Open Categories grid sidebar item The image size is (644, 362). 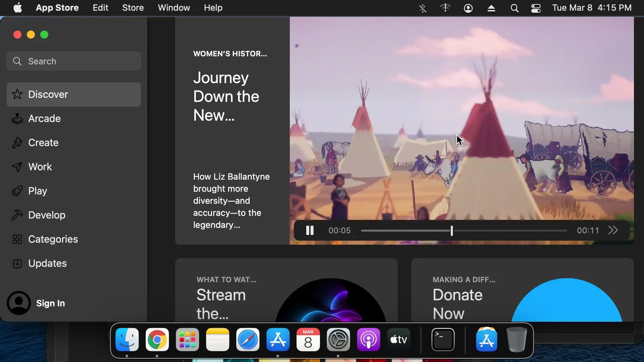[53, 239]
